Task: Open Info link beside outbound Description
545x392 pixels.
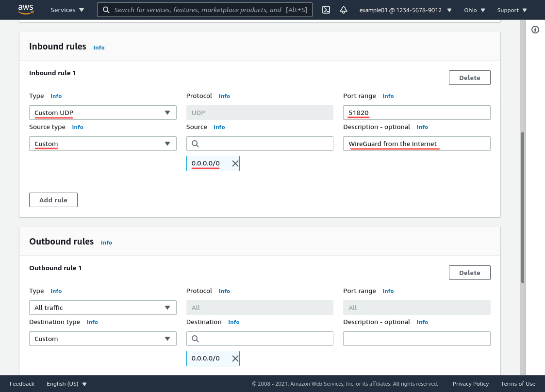Action: coord(422,322)
